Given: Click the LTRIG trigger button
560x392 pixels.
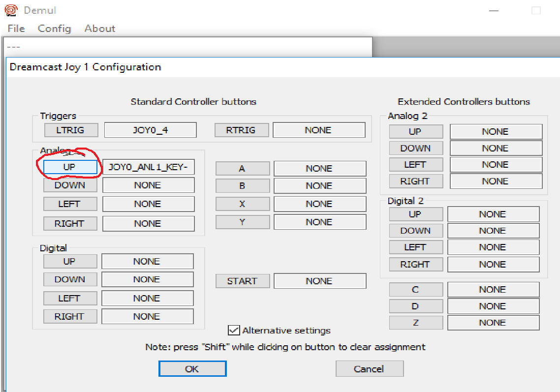Looking at the screenshot, I should click(x=71, y=130).
